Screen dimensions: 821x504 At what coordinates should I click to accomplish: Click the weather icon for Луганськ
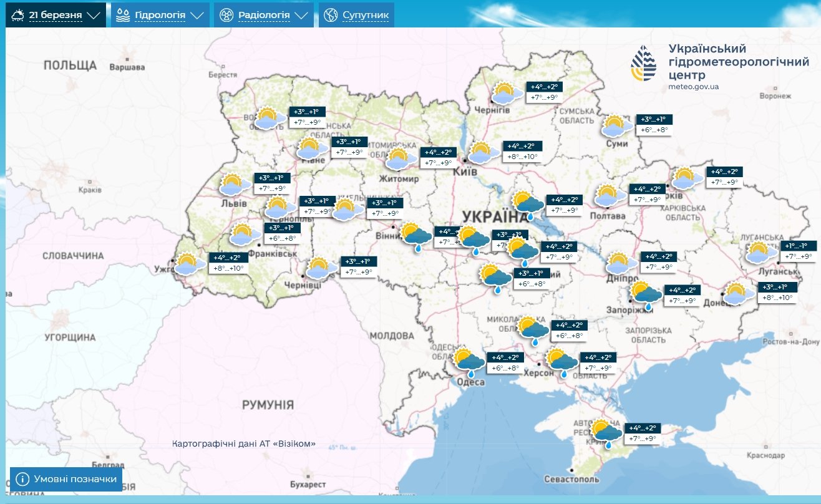762,253
